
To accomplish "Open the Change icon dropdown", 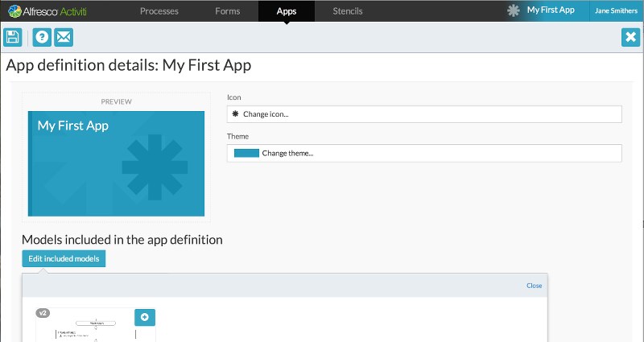I will (424, 114).
